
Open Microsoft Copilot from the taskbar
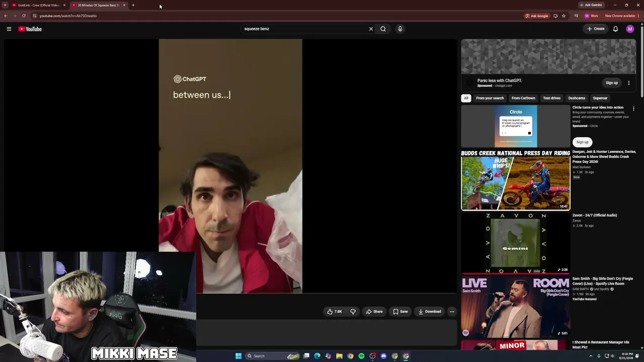[328, 356]
